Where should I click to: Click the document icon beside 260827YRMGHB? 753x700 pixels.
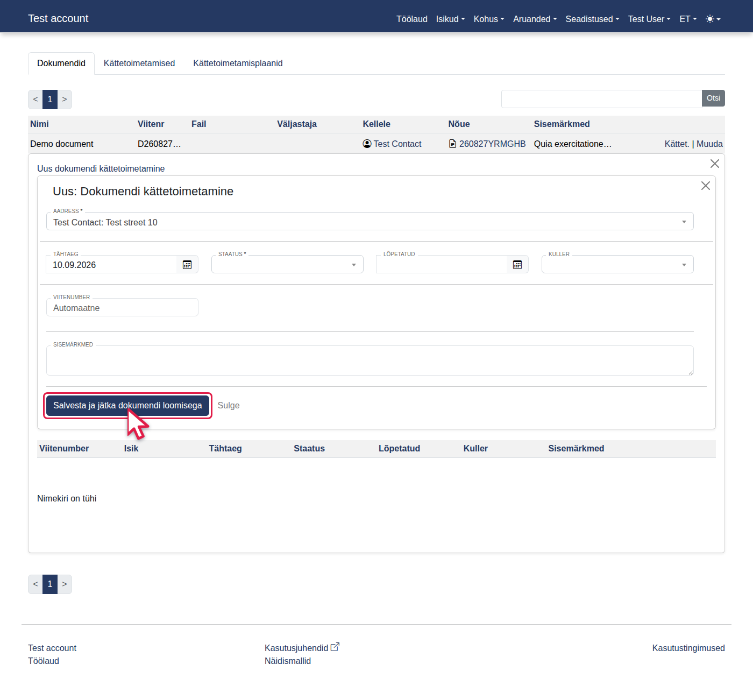click(452, 144)
